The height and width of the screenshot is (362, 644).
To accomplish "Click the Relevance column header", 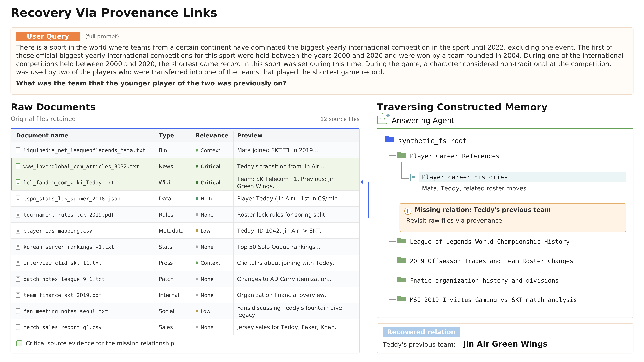I will pyautogui.click(x=212, y=135).
